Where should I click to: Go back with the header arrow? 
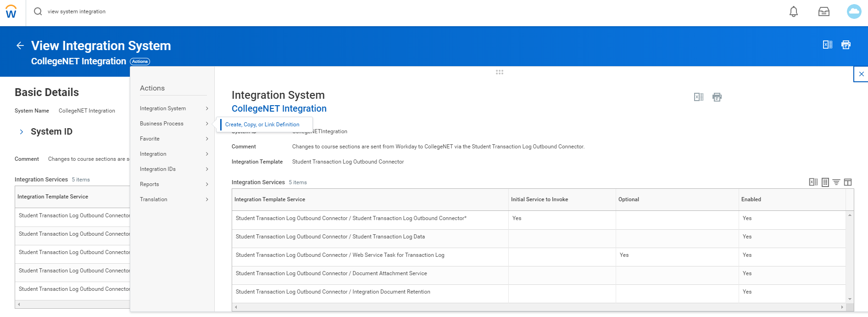pyautogui.click(x=20, y=45)
